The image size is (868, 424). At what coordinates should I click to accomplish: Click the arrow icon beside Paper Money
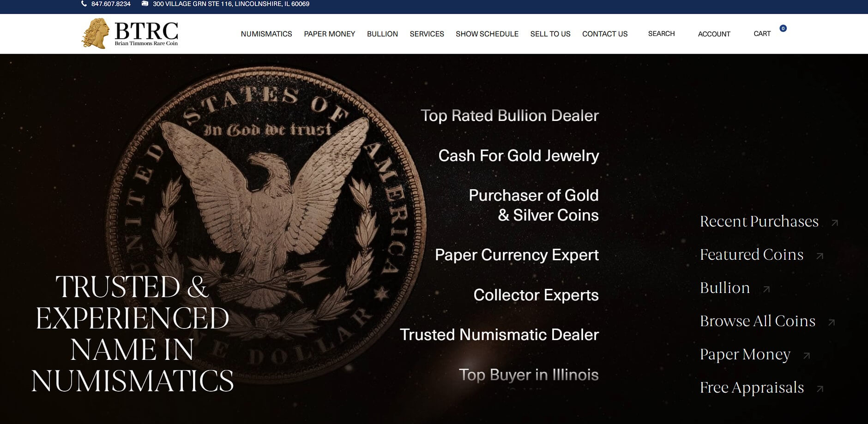pos(807,356)
